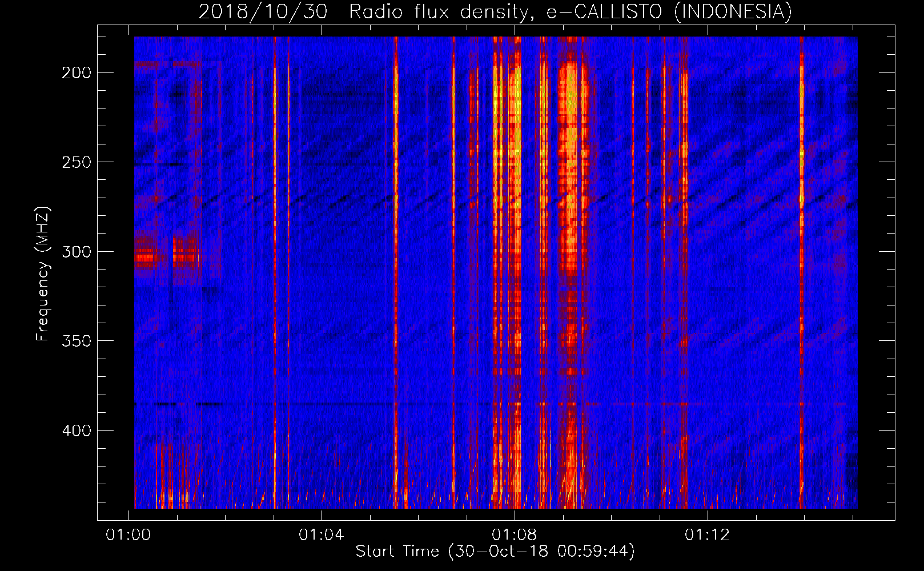The image size is (924, 571).
Task: Click the 400 frequency tick label
Action: pyautogui.click(x=77, y=431)
